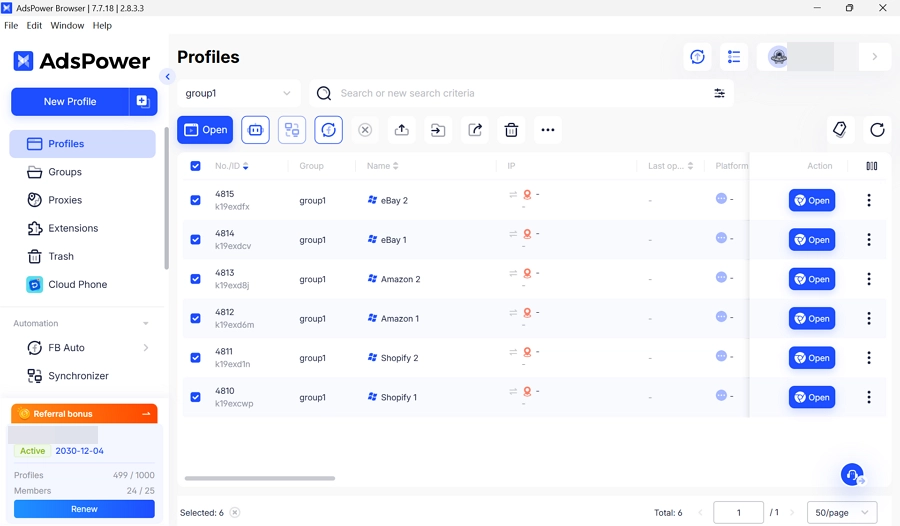Uncheck the eBay 2 profile checkbox
This screenshot has height=526, width=900.
click(x=195, y=200)
